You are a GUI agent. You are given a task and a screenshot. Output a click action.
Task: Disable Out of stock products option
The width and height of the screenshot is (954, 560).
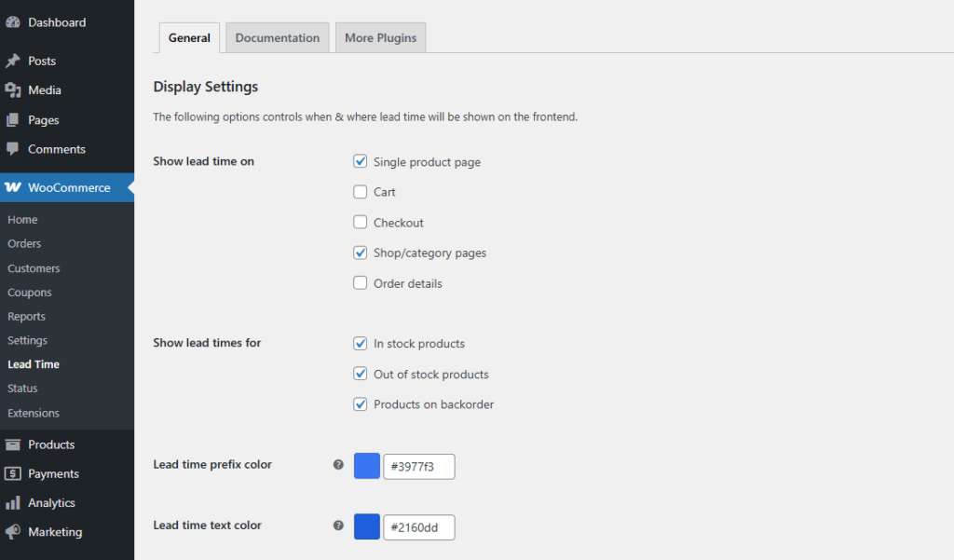pos(361,374)
